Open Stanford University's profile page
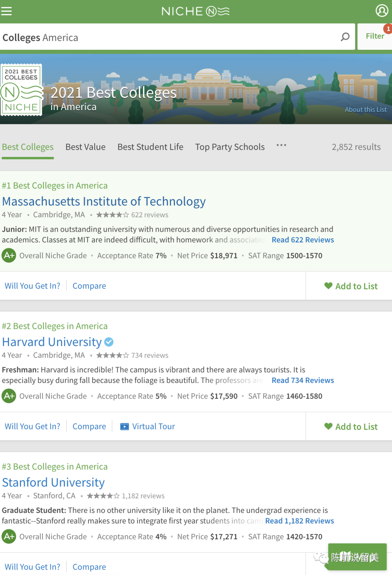Image resolution: width=392 pixels, height=575 pixels. pyautogui.click(x=53, y=482)
